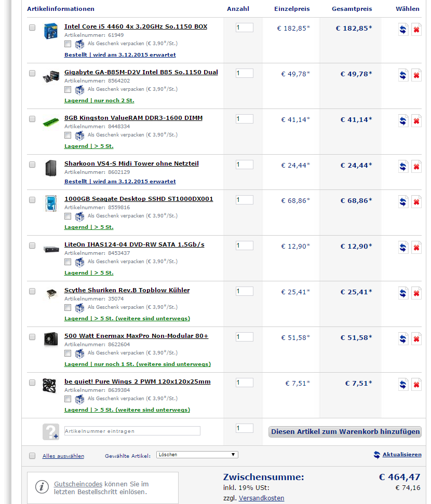Tick the 500 Watt Enermax row checkbox

coord(32,337)
